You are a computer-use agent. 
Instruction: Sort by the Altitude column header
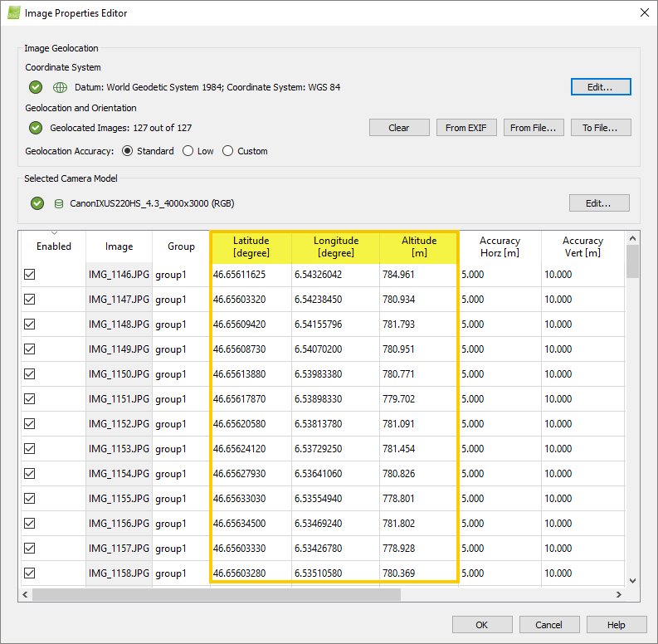pos(419,246)
